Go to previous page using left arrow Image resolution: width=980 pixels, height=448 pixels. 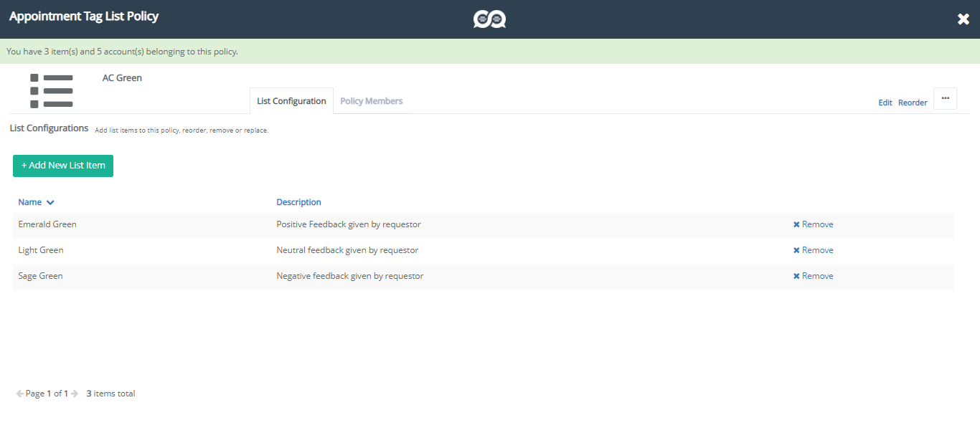pyautogui.click(x=20, y=394)
